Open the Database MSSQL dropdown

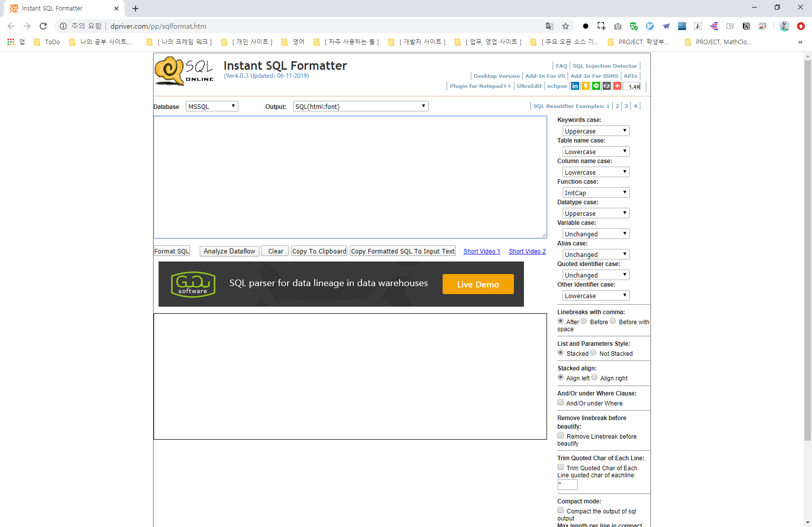[x=212, y=106]
